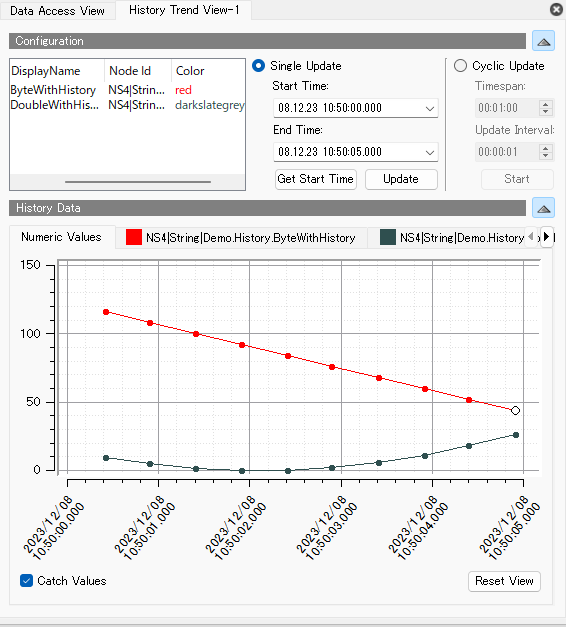Open the Numeric Values tab
This screenshot has height=627, width=566.
click(62, 237)
